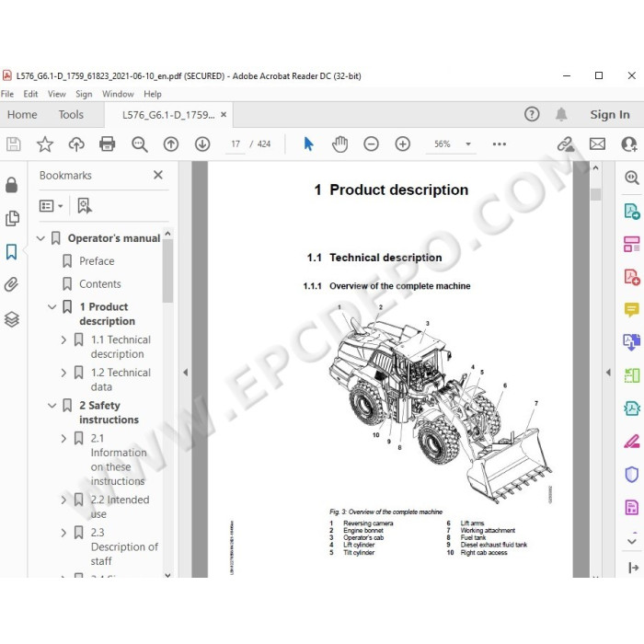Print the document with printer icon
644x644 pixels.
coord(108,144)
